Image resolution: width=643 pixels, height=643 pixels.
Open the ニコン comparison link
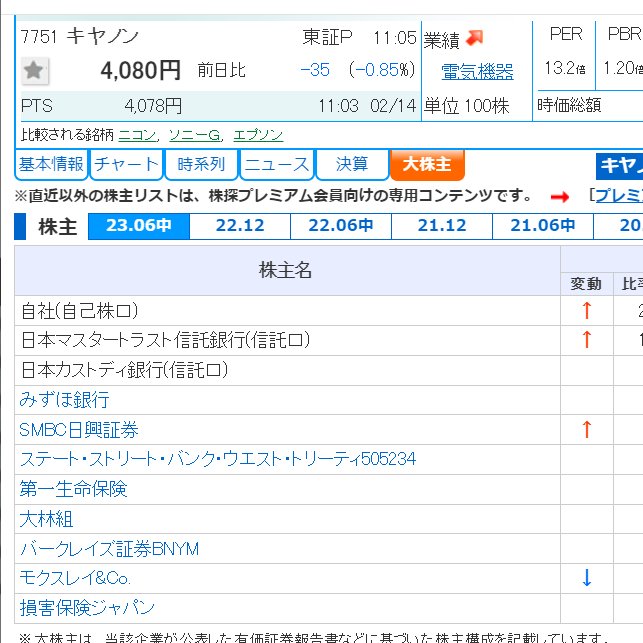tap(137, 135)
